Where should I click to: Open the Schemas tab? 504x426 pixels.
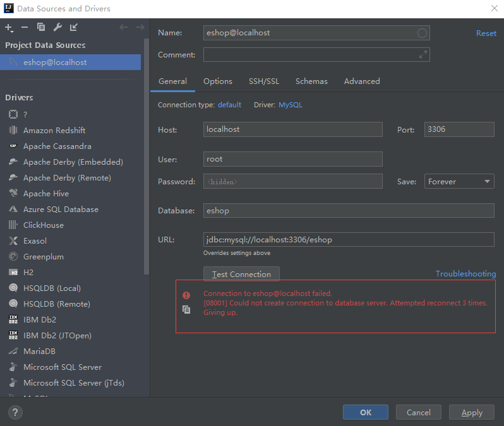(x=311, y=81)
